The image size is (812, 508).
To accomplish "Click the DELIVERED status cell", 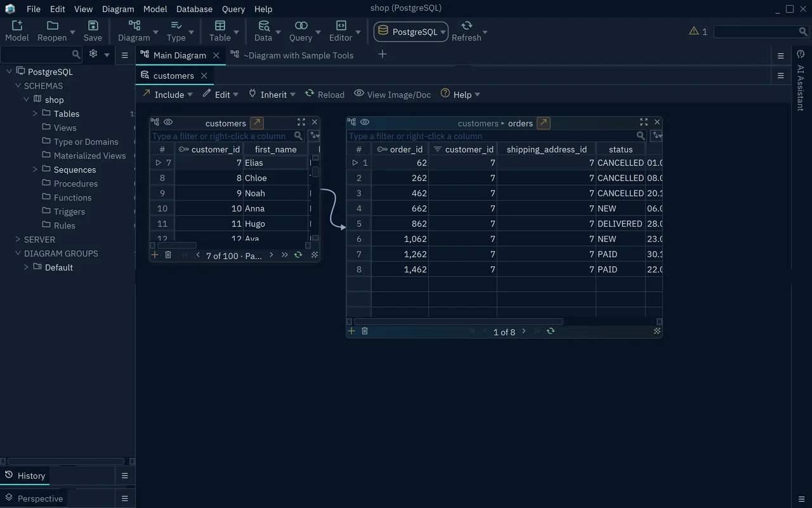I will click(620, 224).
